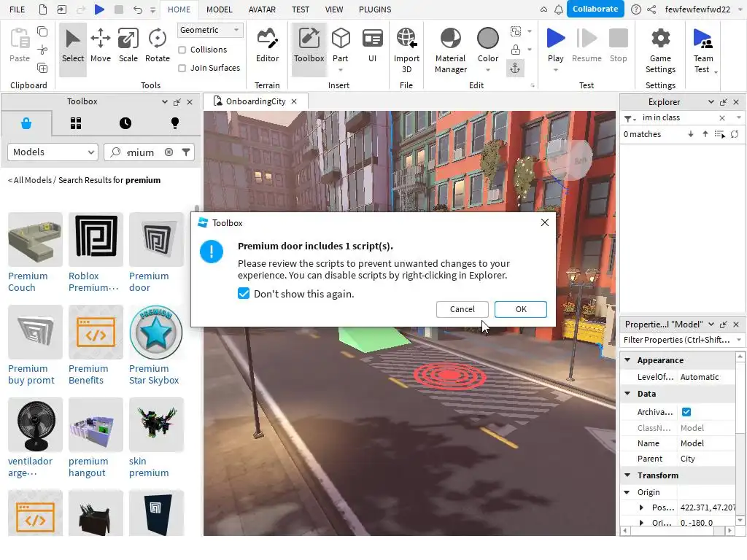Clear the Toolbox search text
Viewport: 747px width, 560px height.
coord(169,152)
